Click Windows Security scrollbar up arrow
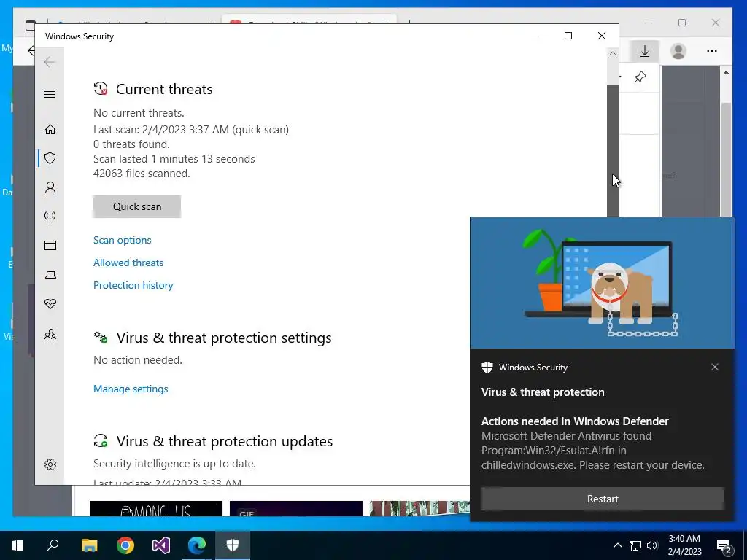This screenshot has height=560, width=747. (613, 53)
